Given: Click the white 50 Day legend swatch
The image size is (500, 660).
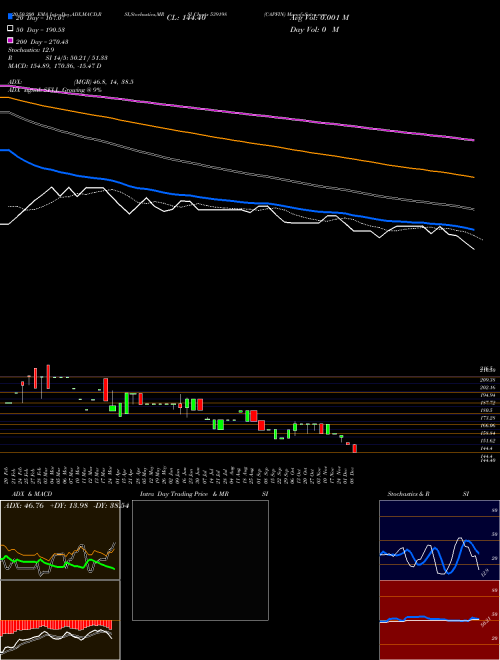Looking at the screenshot, I should coord(11,29).
